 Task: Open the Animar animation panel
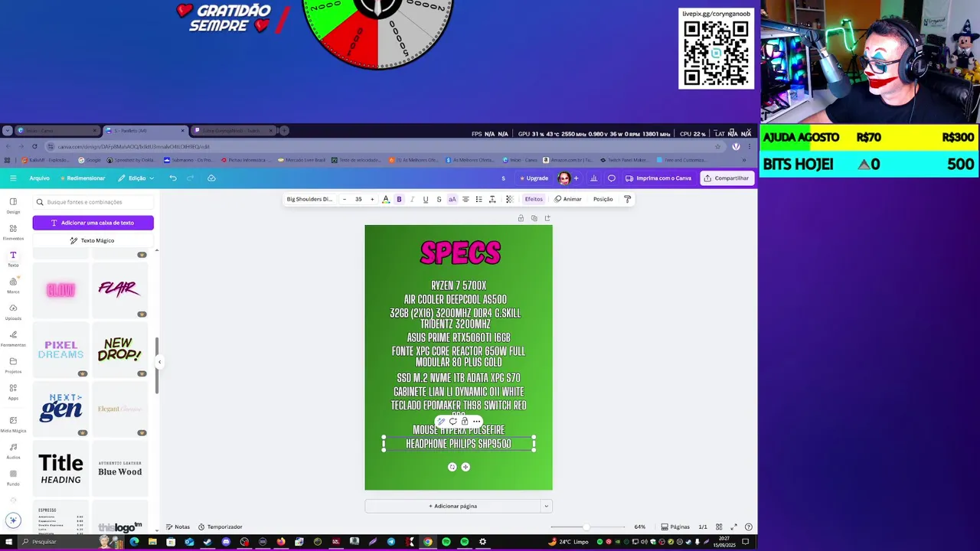click(568, 199)
